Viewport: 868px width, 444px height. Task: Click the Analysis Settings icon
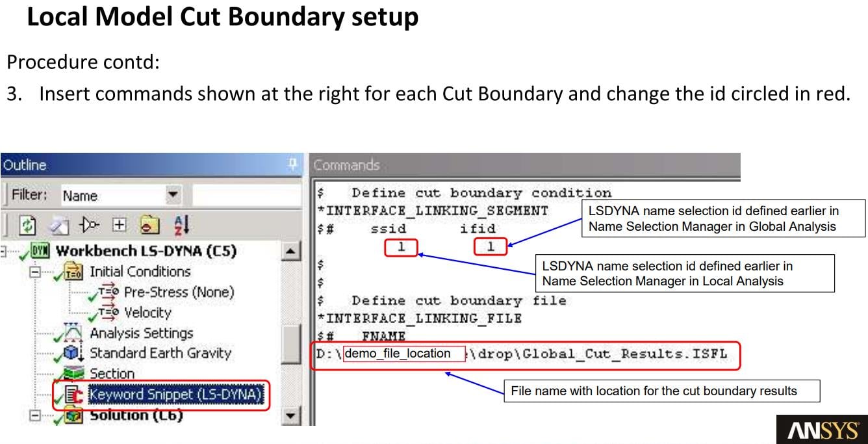[x=73, y=333]
